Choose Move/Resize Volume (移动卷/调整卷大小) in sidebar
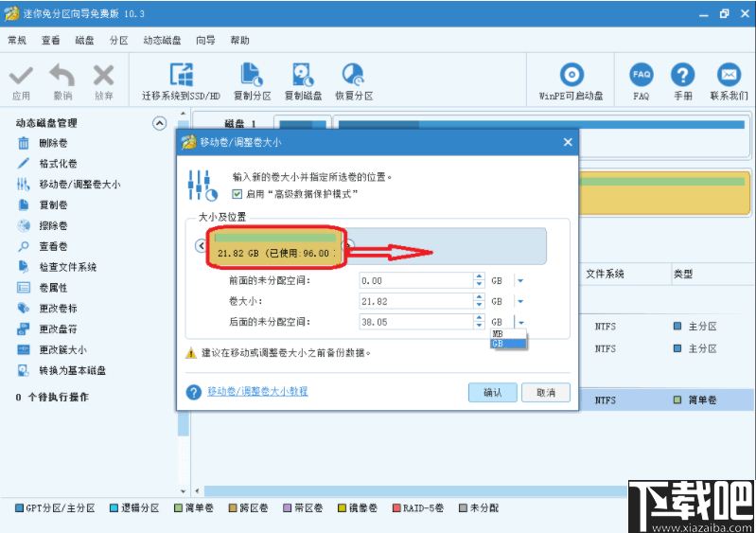 point(68,185)
